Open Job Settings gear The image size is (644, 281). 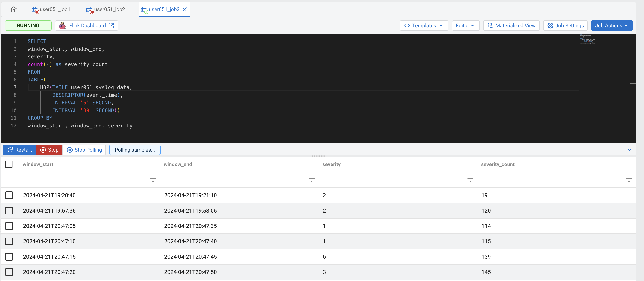565,26
